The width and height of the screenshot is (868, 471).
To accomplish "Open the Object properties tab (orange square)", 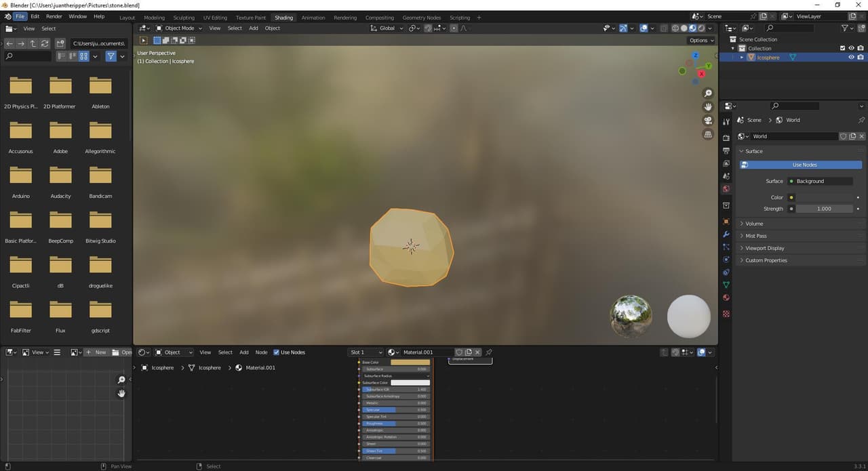I will pyautogui.click(x=726, y=222).
